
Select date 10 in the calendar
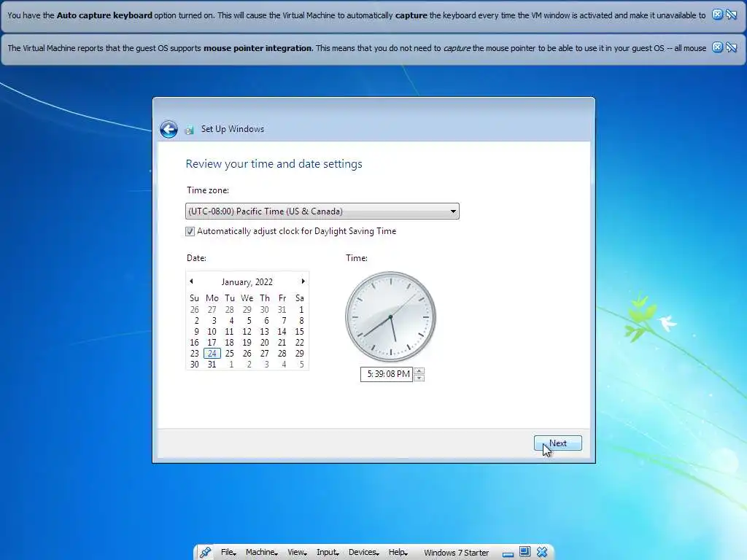point(212,332)
